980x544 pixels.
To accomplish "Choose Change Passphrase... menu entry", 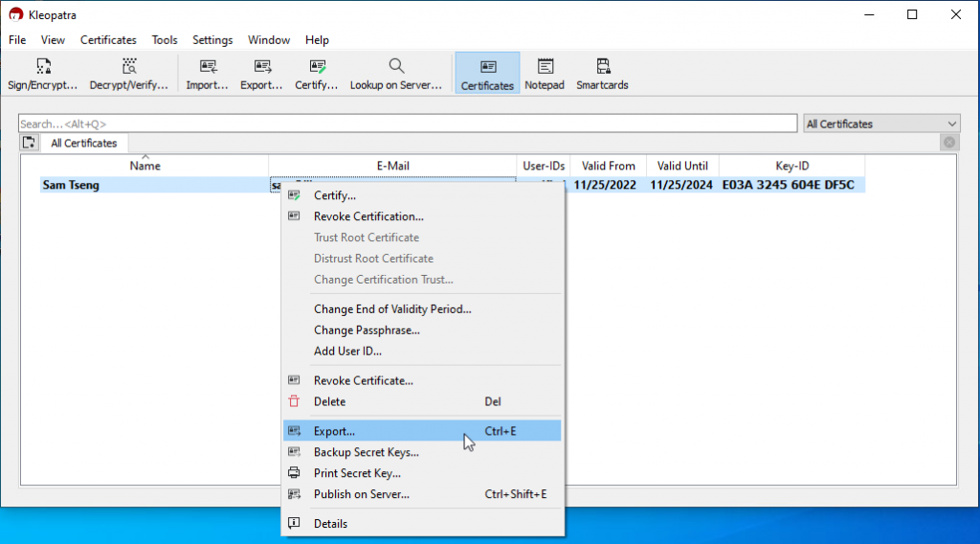I will pos(422,330).
